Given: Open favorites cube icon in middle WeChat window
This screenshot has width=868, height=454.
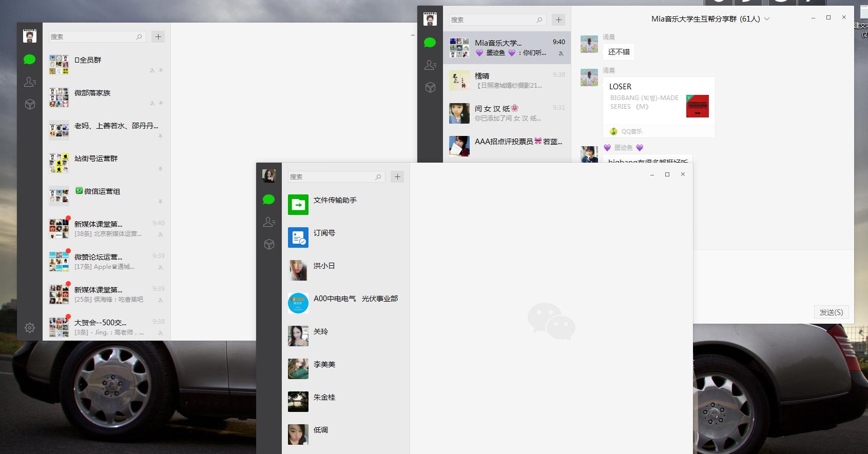Looking at the screenshot, I should 269,245.
